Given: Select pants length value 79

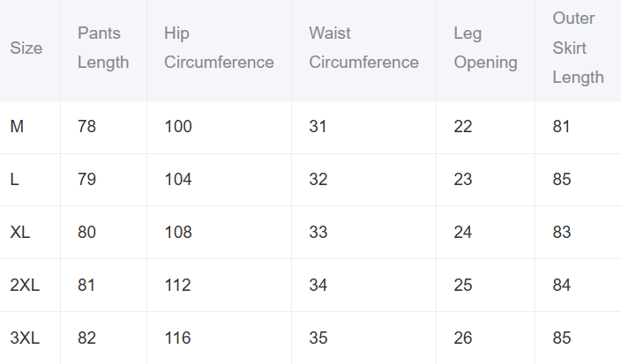Looking at the screenshot, I should (87, 180).
